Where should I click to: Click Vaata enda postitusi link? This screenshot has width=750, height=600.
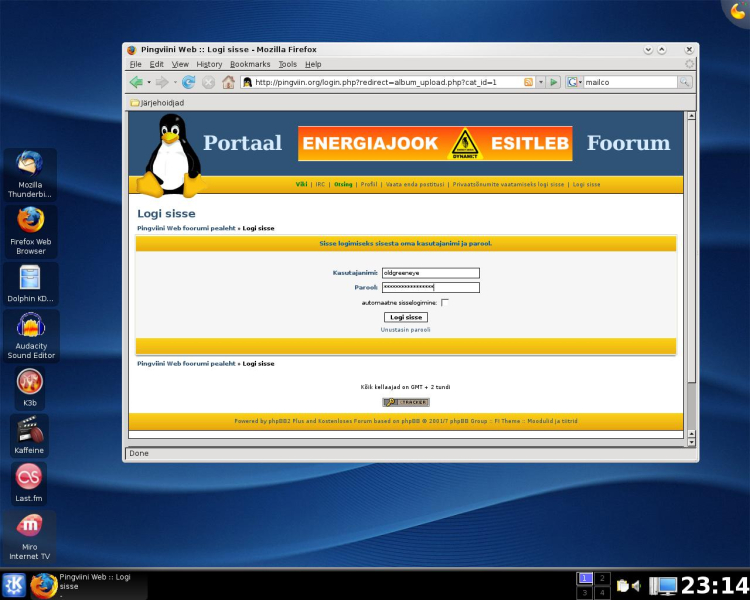click(415, 184)
